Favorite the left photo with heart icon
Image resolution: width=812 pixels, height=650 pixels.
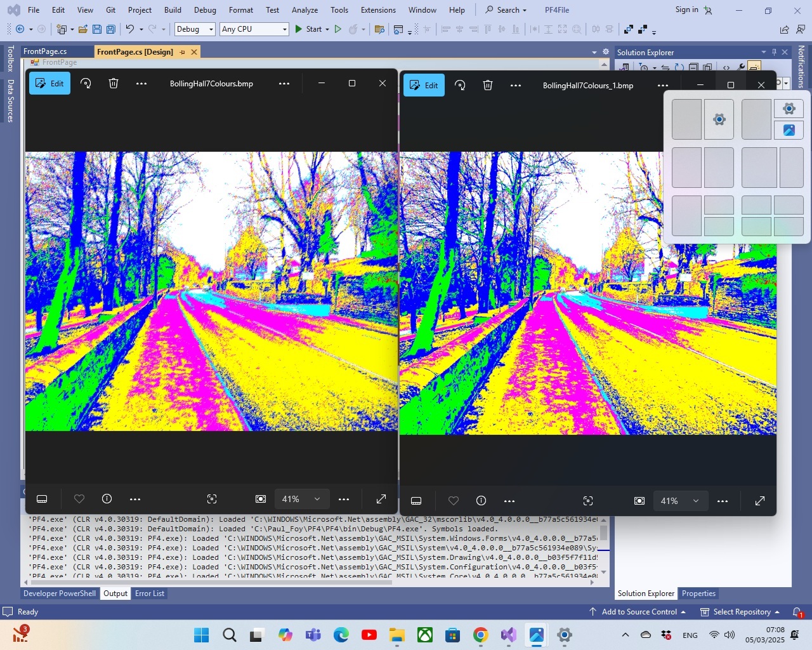coord(79,499)
